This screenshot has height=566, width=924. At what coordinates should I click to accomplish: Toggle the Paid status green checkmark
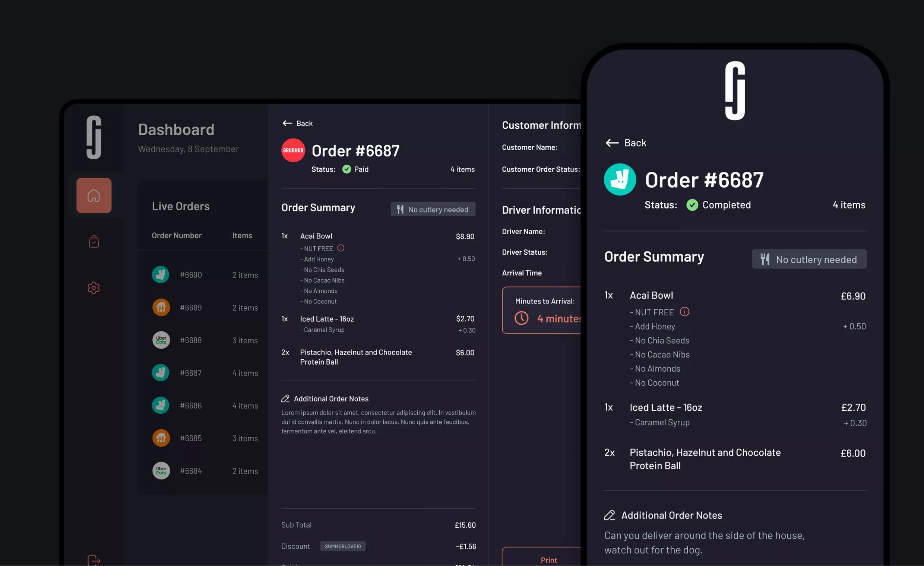[x=346, y=169]
